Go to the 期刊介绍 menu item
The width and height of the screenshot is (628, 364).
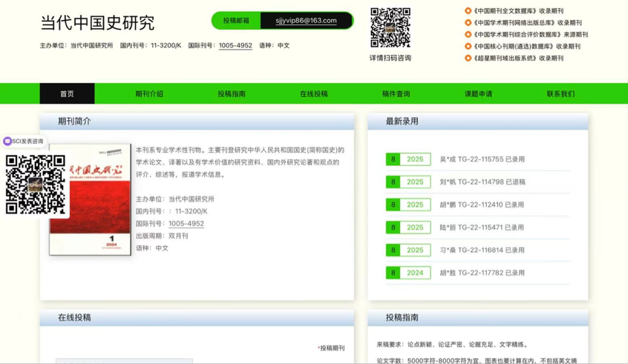(149, 94)
